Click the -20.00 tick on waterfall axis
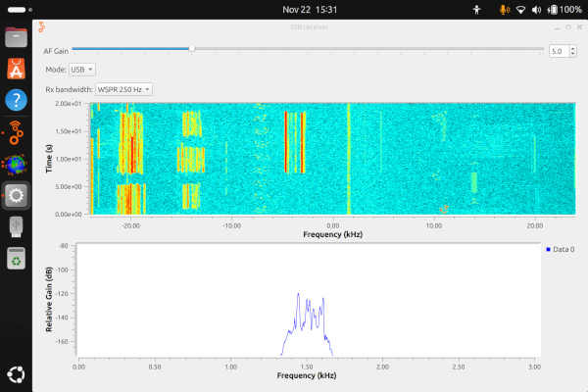 tap(131, 225)
